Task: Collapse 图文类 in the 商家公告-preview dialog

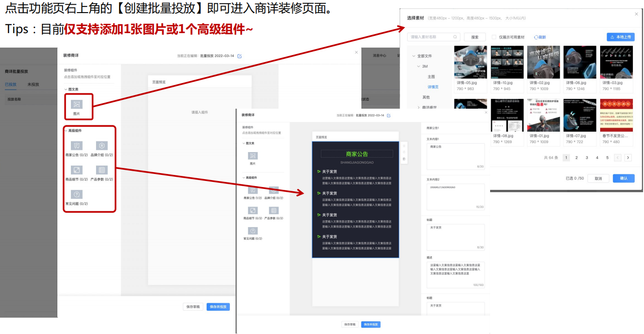Action: click(x=243, y=143)
